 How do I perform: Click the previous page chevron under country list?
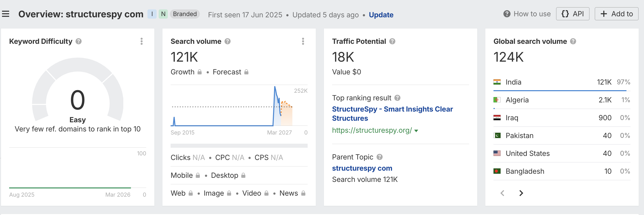click(x=503, y=193)
